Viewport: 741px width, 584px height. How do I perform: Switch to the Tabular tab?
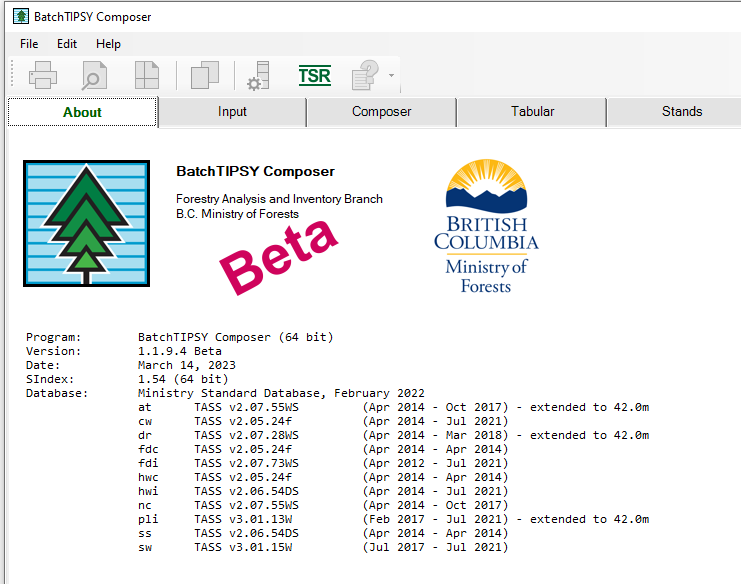click(532, 112)
